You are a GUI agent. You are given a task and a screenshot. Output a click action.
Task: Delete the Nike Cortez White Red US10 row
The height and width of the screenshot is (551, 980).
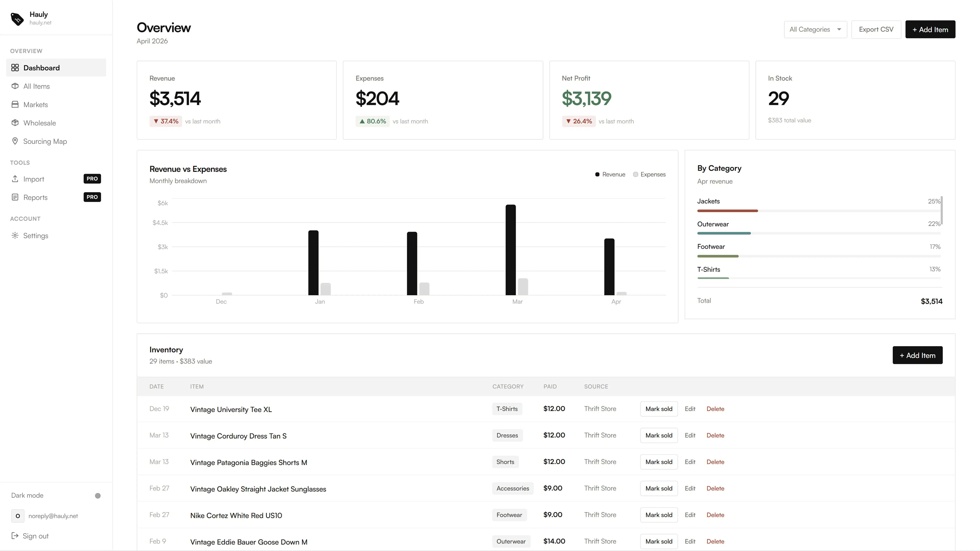pyautogui.click(x=715, y=515)
